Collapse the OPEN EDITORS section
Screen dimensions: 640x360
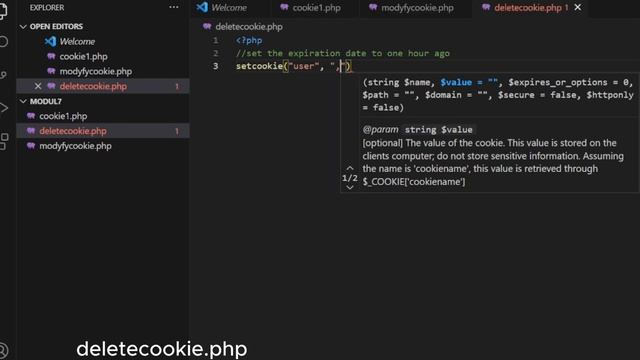[x=23, y=27]
